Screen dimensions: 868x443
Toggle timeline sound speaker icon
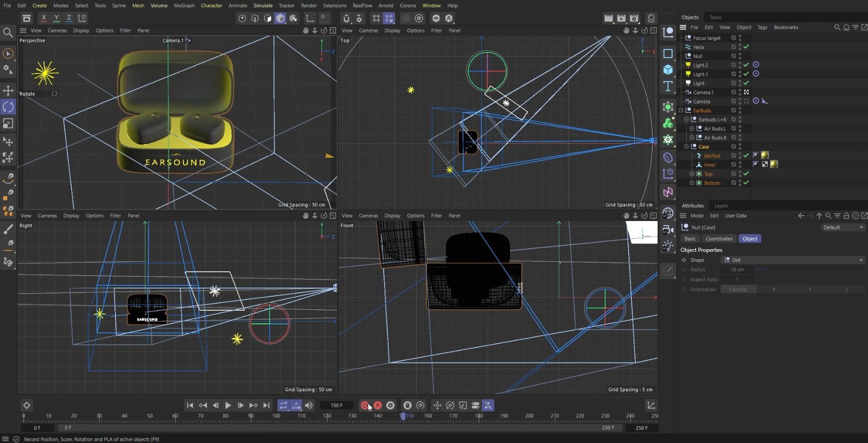(x=309, y=405)
